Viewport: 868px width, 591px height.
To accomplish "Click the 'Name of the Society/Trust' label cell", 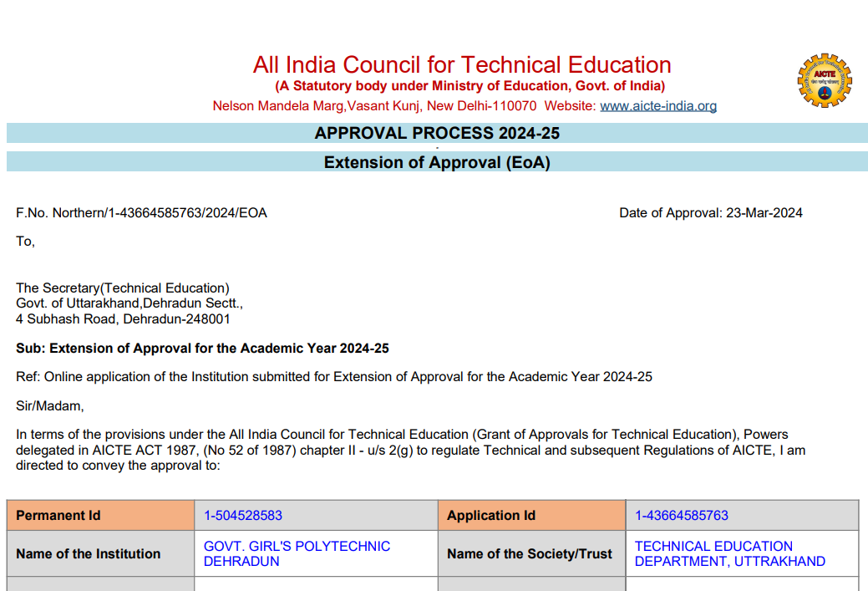I will (x=531, y=554).
